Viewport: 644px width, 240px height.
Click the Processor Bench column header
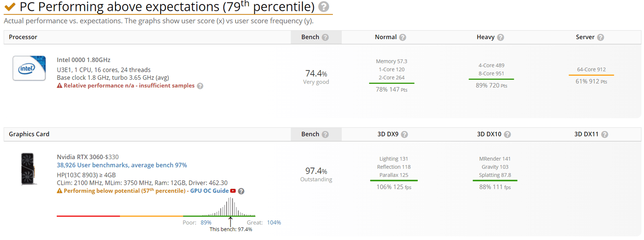point(310,37)
